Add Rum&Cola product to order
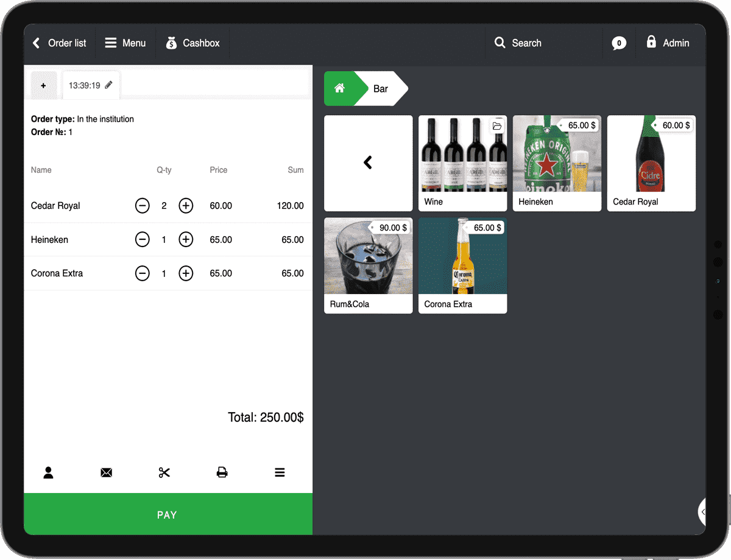 pyautogui.click(x=368, y=265)
